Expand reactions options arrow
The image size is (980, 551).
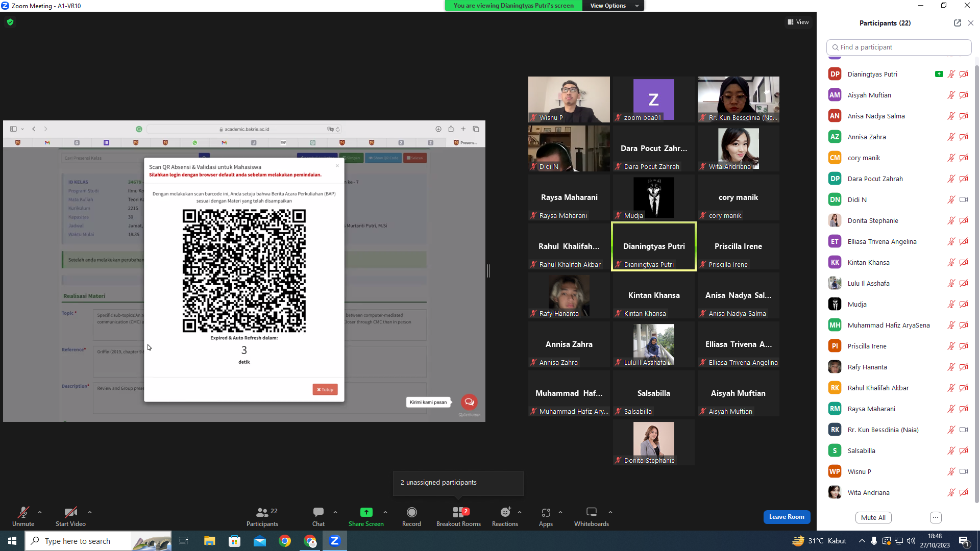(520, 512)
